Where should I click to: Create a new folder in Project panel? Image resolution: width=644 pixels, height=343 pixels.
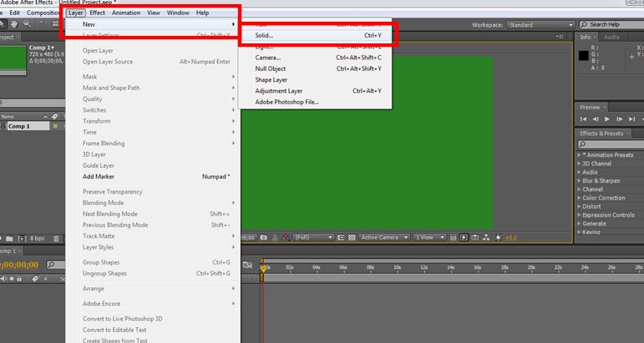[9, 239]
